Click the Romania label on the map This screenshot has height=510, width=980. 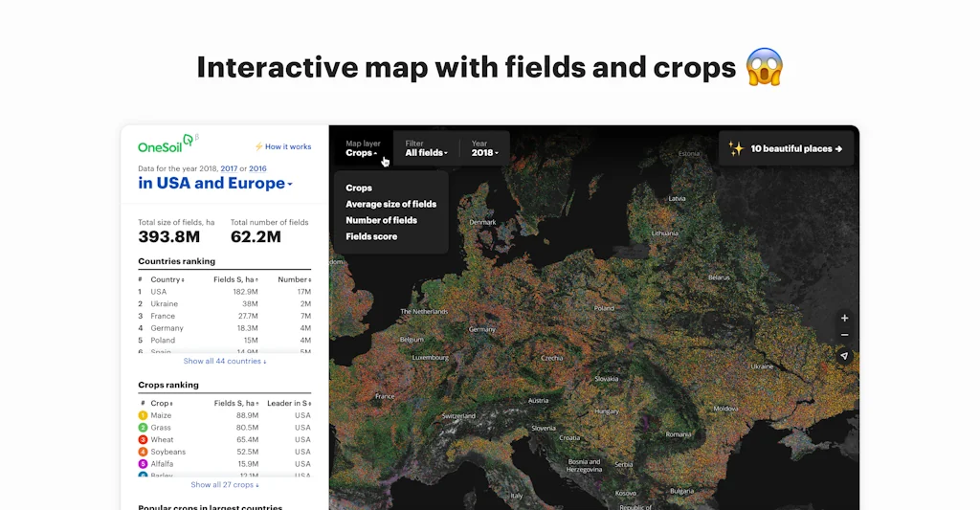point(679,434)
